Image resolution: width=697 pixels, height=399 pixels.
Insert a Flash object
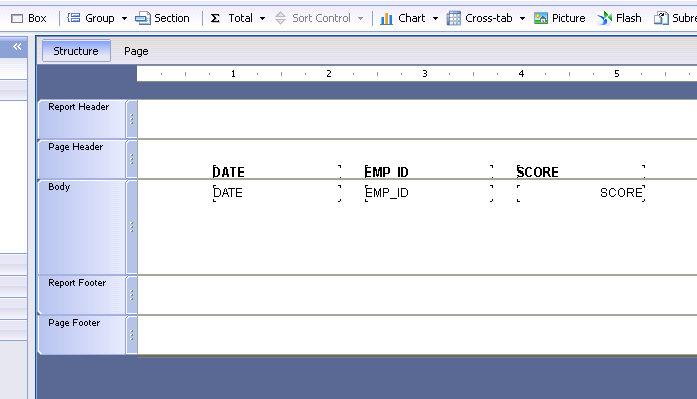(x=619, y=18)
